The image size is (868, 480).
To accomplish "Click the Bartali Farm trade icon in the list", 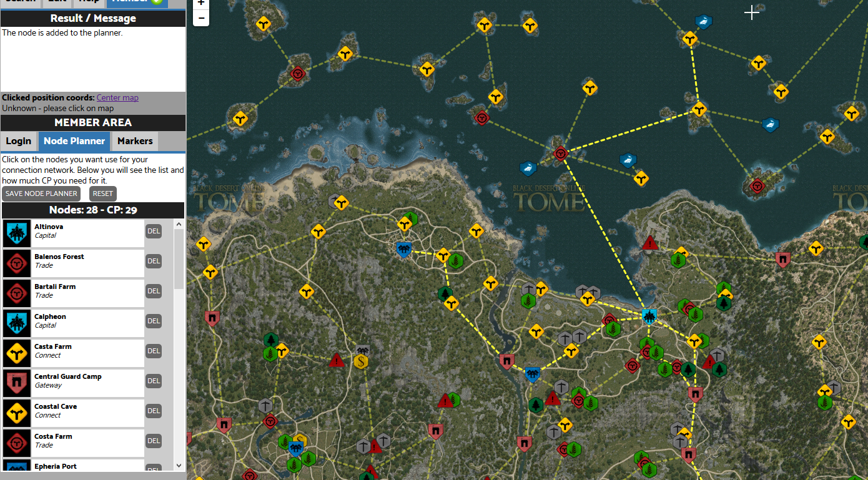I will click(16, 293).
